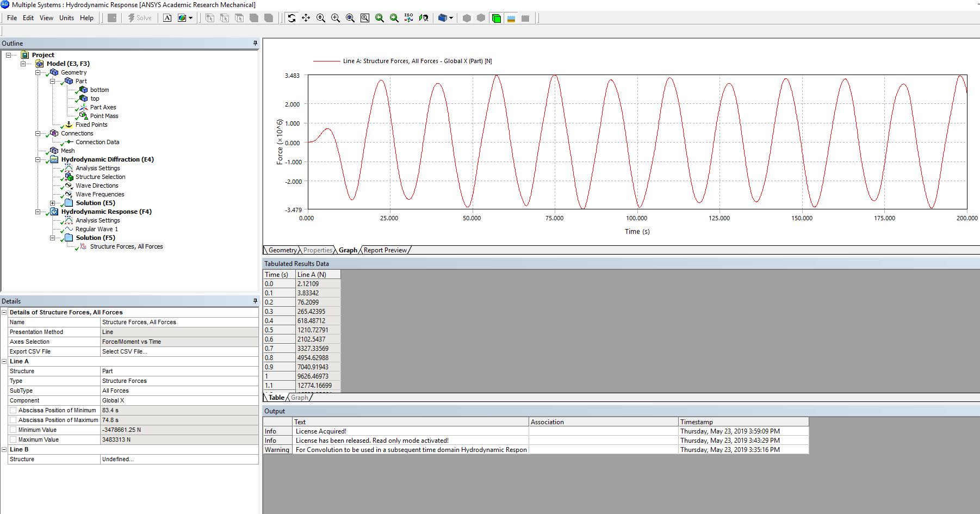Check Abscissa Position of Minimum
The image size is (980, 514).
(x=14, y=410)
